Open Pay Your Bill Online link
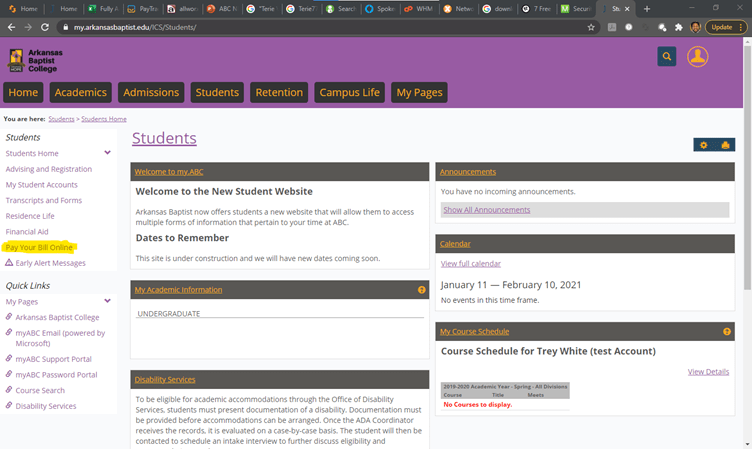This screenshot has height=449, width=752. click(x=39, y=247)
